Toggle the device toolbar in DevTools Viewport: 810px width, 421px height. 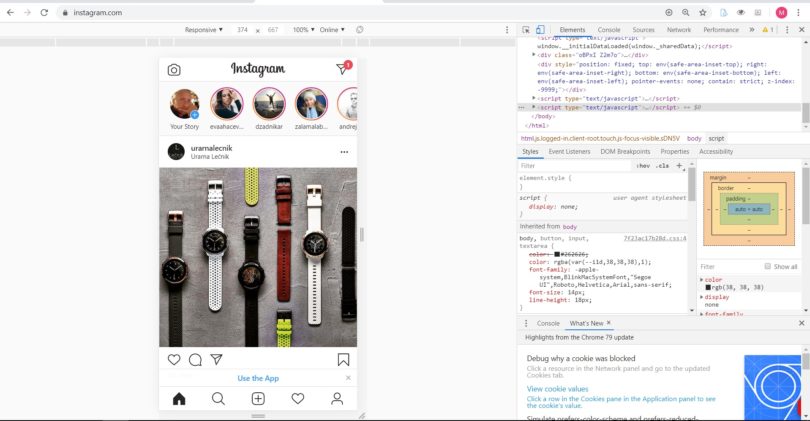coord(540,30)
